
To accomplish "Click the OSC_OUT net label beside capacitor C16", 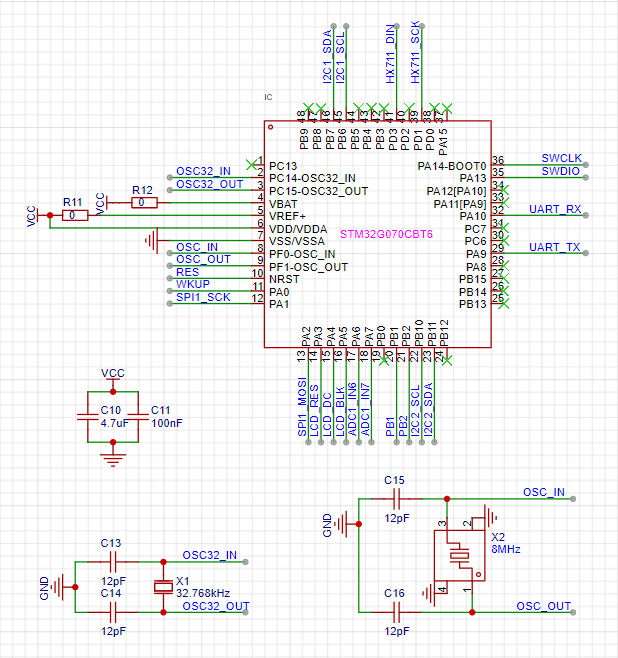I will click(x=544, y=606).
